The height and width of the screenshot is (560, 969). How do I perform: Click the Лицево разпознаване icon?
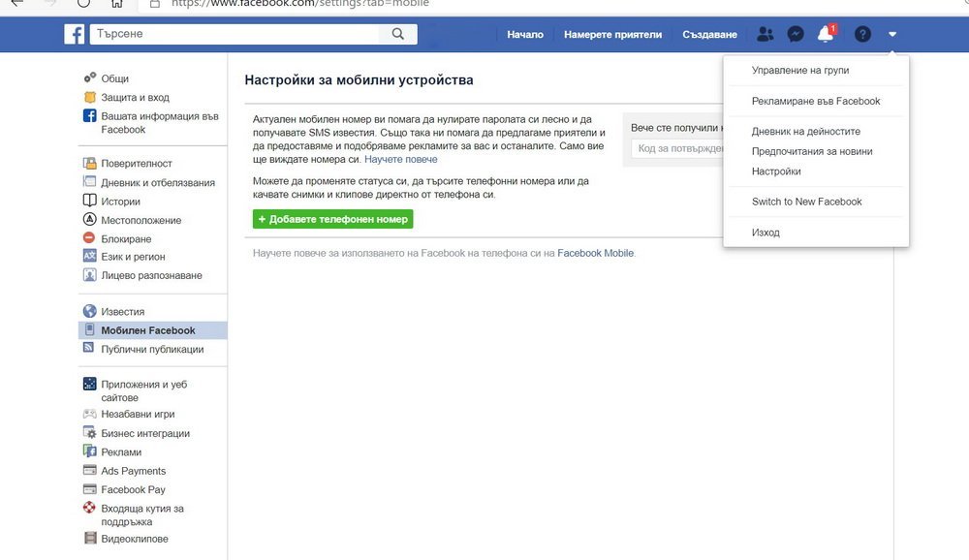pos(90,275)
